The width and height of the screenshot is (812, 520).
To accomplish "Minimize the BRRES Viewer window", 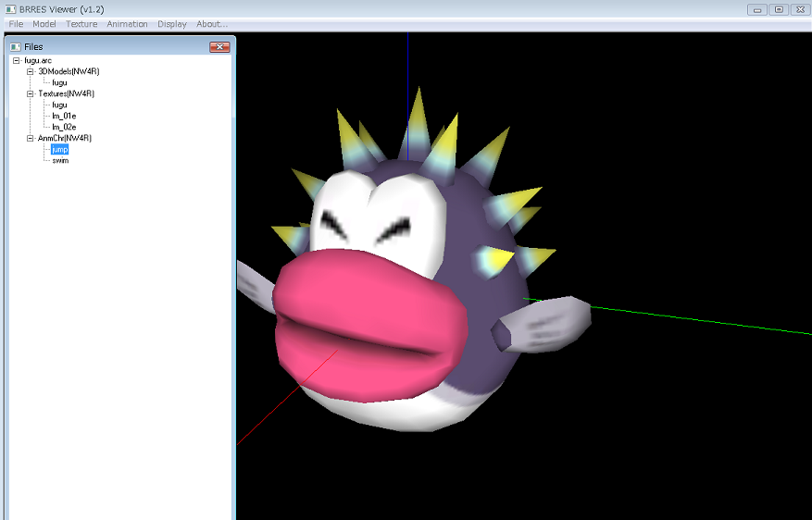I will tap(757, 9).
